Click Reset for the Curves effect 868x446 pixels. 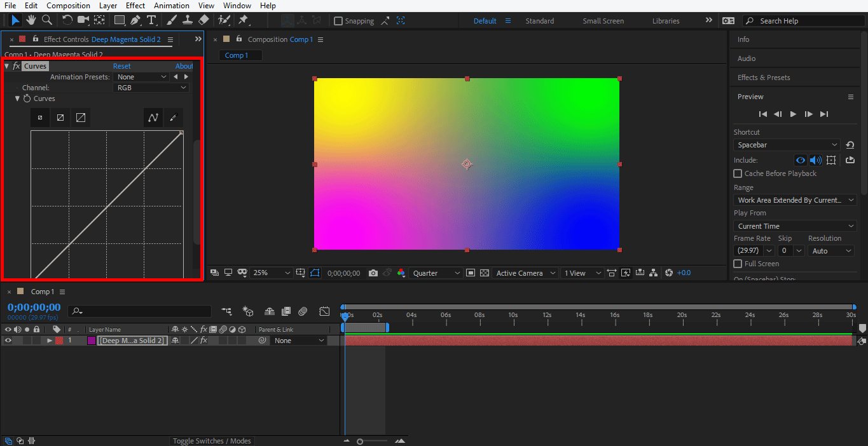coord(121,66)
